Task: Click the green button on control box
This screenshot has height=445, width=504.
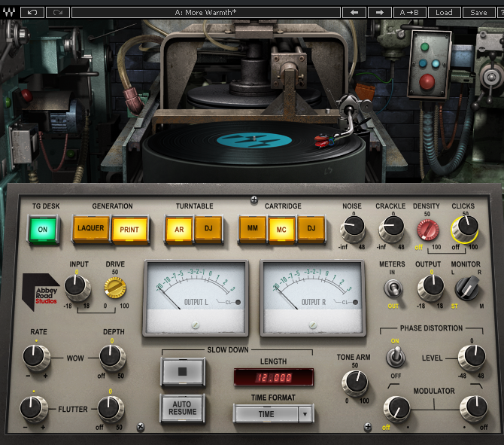Action: click(x=424, y=47)
